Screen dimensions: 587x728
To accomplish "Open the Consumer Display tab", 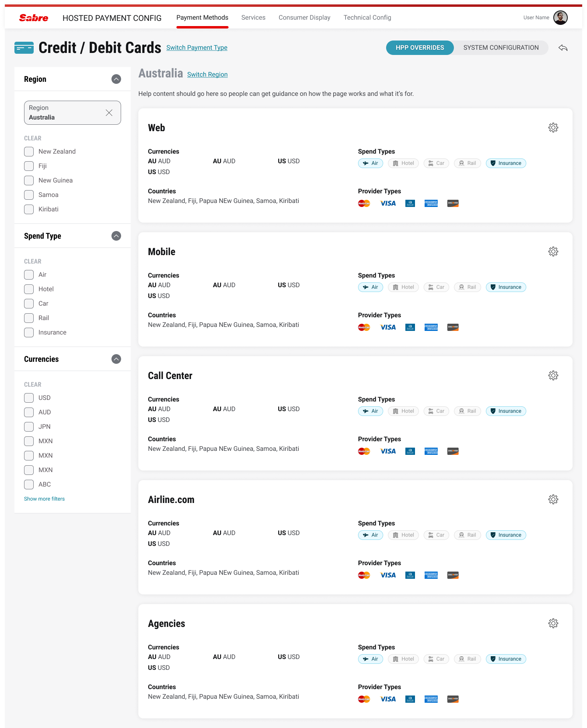I will [x=304, y=18].
